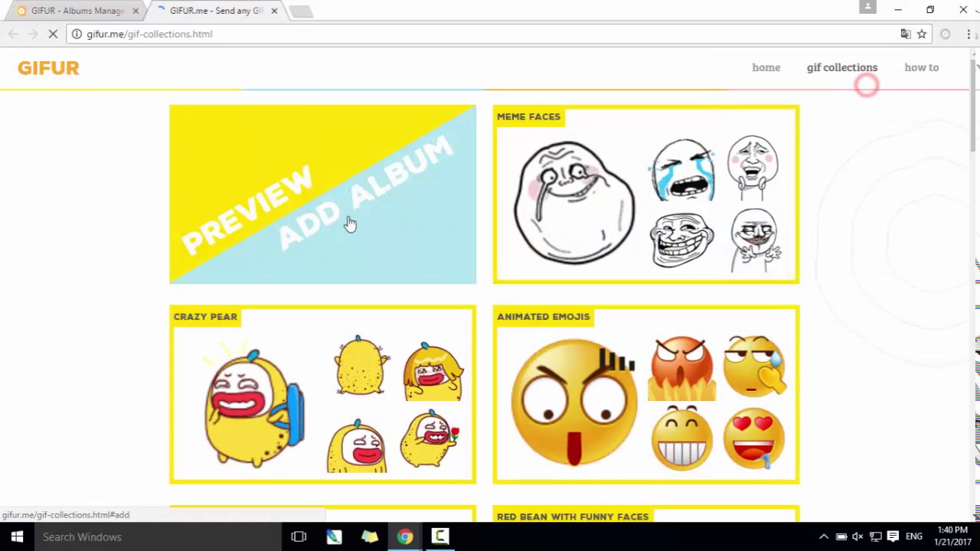This screenshot has width=980, height=551.
Task: Click the grinning teeth emoji image
Action: (681, 437)
